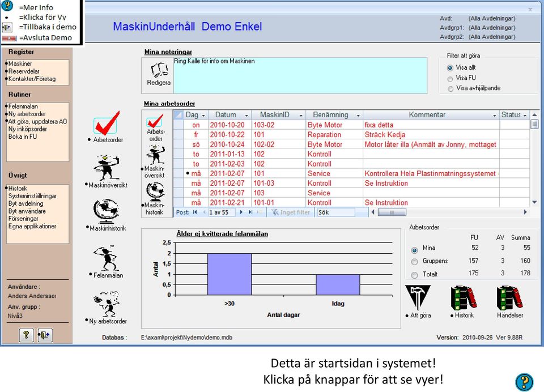
Task: Click the 'Sträck Kedja' comment cell
Action: tap(431, 135)
